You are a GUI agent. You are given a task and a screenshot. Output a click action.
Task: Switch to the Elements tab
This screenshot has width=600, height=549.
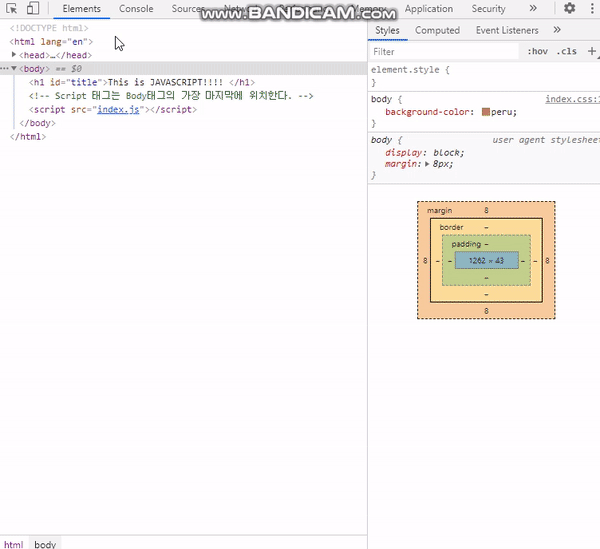pyautogui.click(x=82, y=9)
